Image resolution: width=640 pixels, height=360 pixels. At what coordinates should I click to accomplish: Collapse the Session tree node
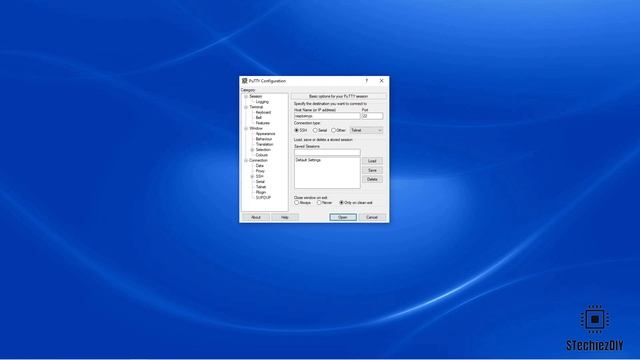click(x=246, y=96)
